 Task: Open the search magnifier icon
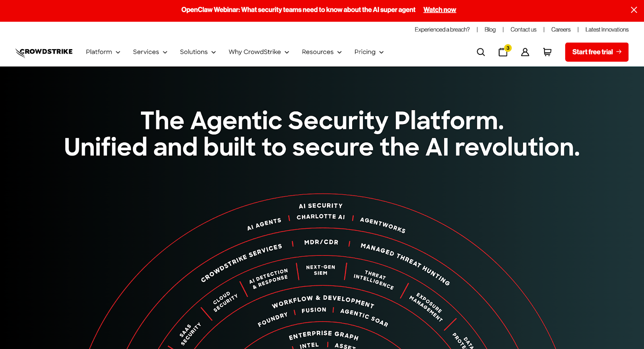481,52
